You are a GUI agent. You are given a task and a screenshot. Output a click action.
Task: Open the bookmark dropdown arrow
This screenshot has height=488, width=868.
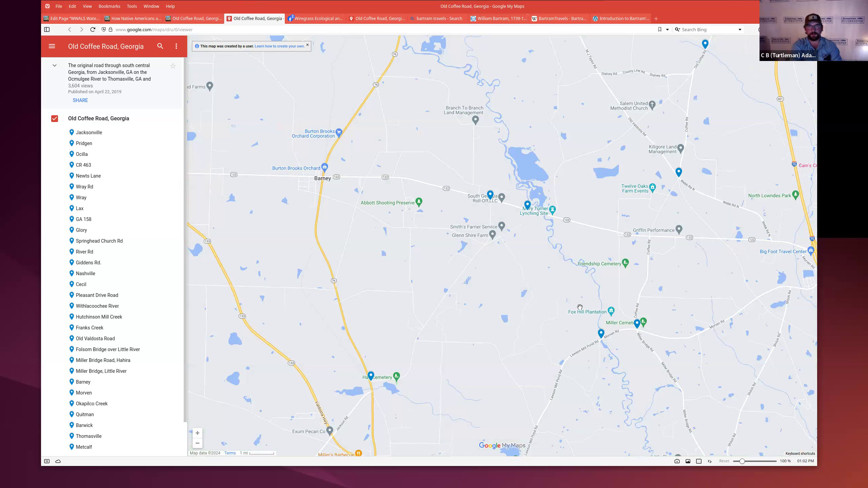(x=667, y=29)
